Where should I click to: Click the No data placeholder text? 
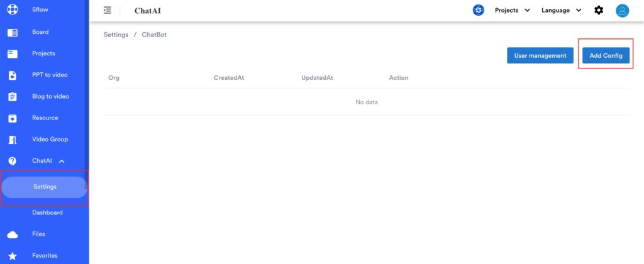click(x=367, y=102)
